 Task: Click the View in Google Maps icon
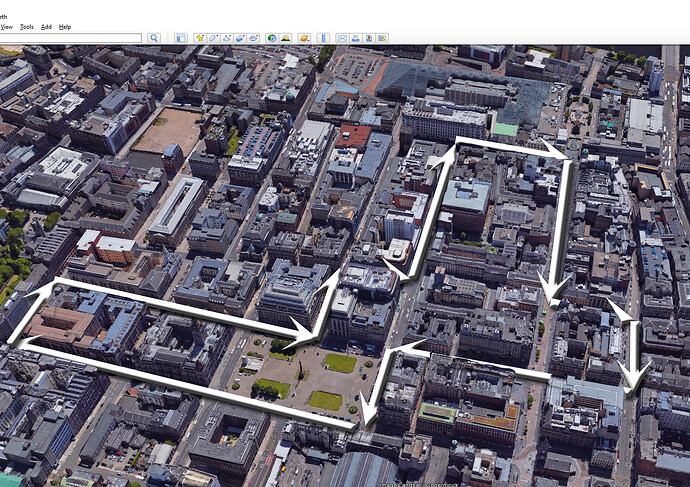tap(382, 38)
